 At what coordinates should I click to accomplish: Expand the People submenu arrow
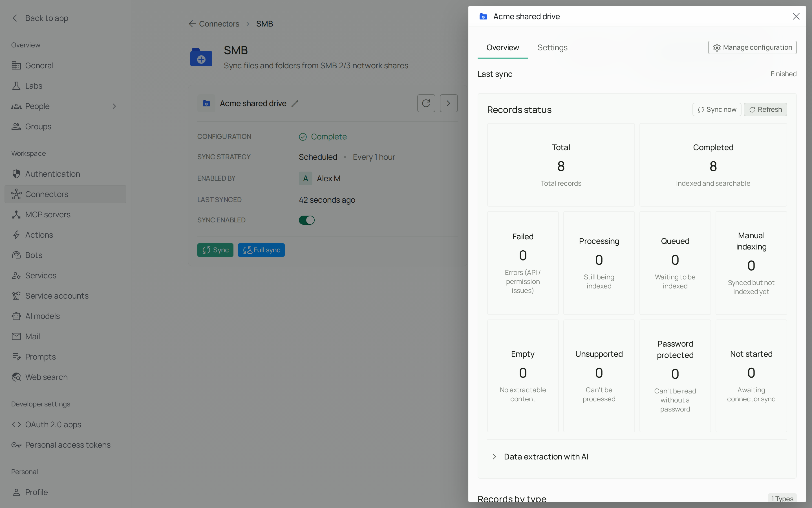pyautogui.click(x=114, y=106)
